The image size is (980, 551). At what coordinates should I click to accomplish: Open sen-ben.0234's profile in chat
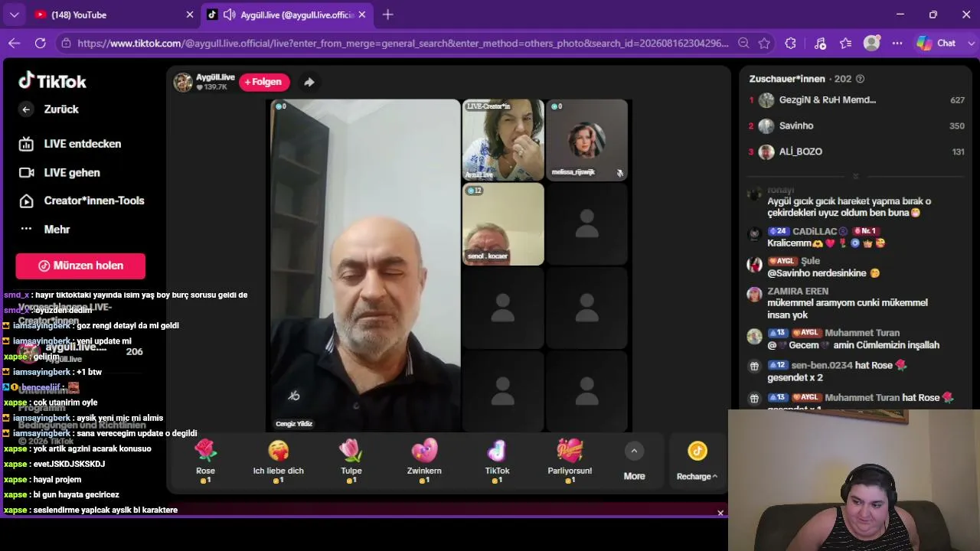(822, 365)
